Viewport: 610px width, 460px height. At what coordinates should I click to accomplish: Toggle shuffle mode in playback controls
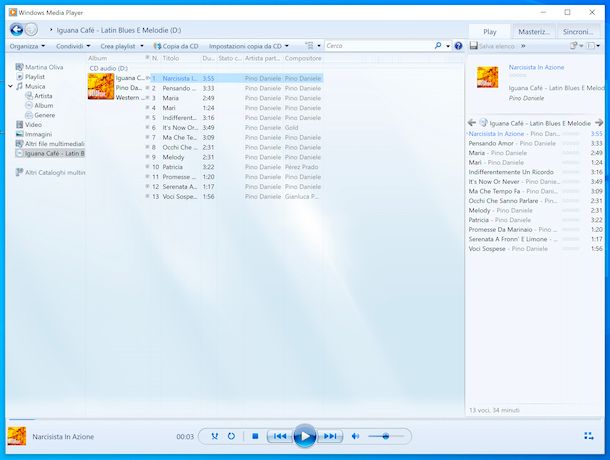point(214,436)
